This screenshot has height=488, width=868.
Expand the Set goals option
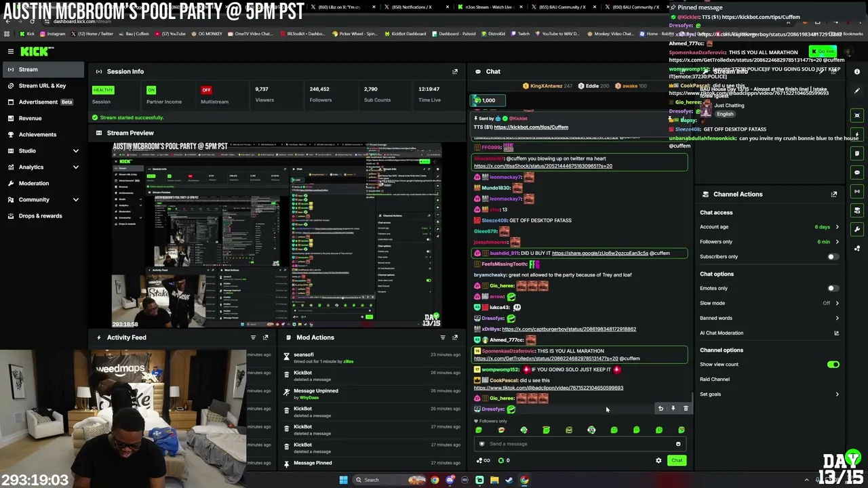click(770, 394)
